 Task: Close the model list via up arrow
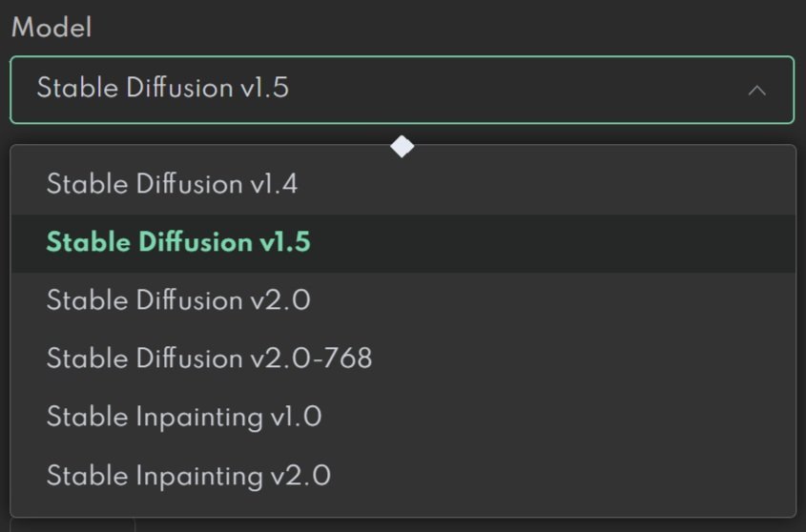[756, 91]
